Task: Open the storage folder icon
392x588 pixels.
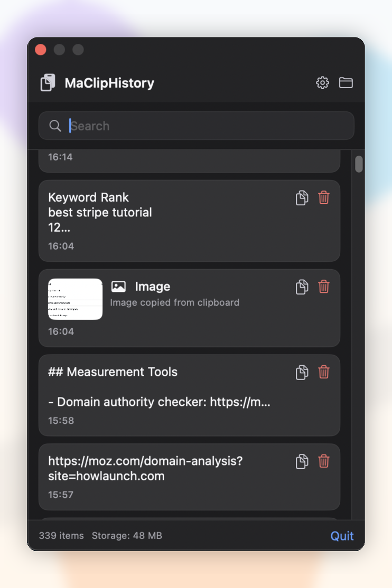Action: pos(346,82)
